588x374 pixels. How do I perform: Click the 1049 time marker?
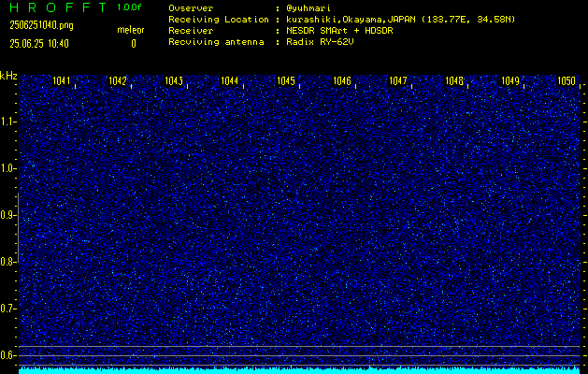pyautogui.click(x=510, y=81)
